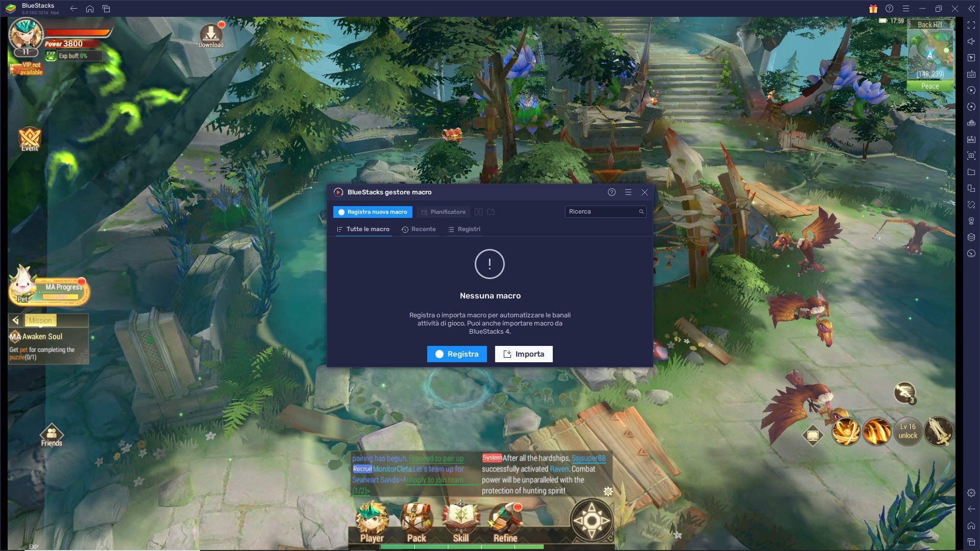
Task: Expand the BlueStacks macro manager menu
Action: 627,192
